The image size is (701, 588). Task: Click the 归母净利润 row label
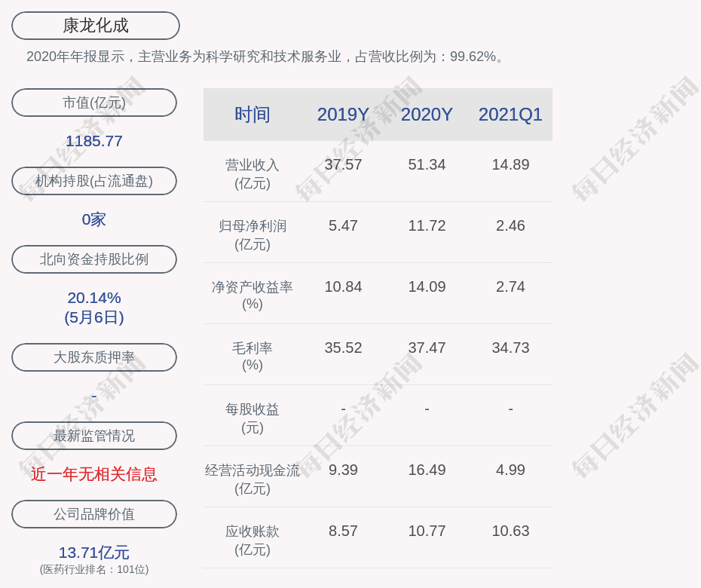coord(253,226)
